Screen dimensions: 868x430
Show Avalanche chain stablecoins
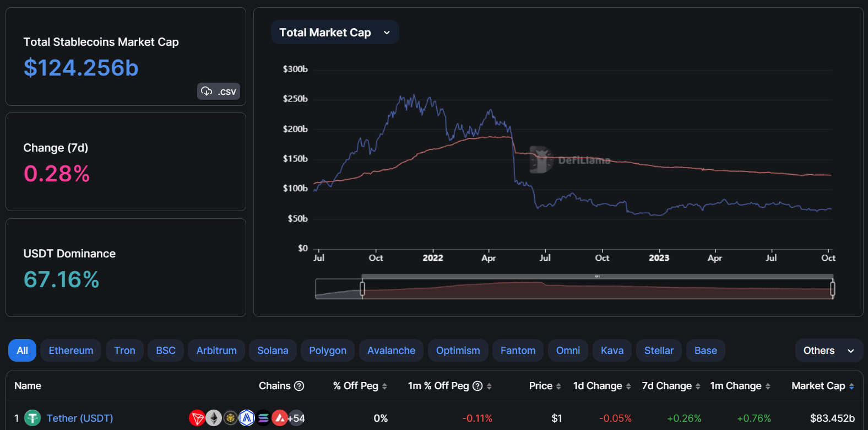coord(391,351)
